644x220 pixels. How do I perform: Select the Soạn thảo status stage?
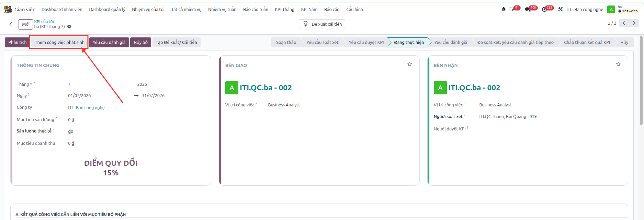[286, 43]
